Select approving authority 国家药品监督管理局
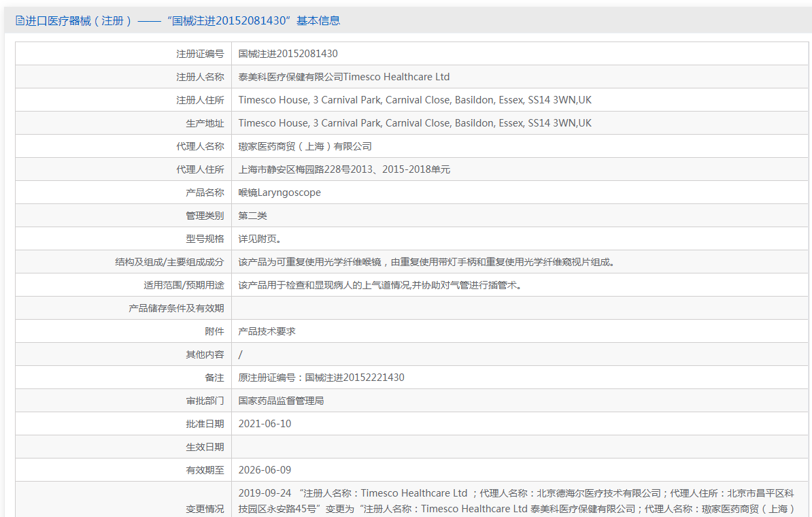Screen dimensions: 812x517 [x=281, y=401]
